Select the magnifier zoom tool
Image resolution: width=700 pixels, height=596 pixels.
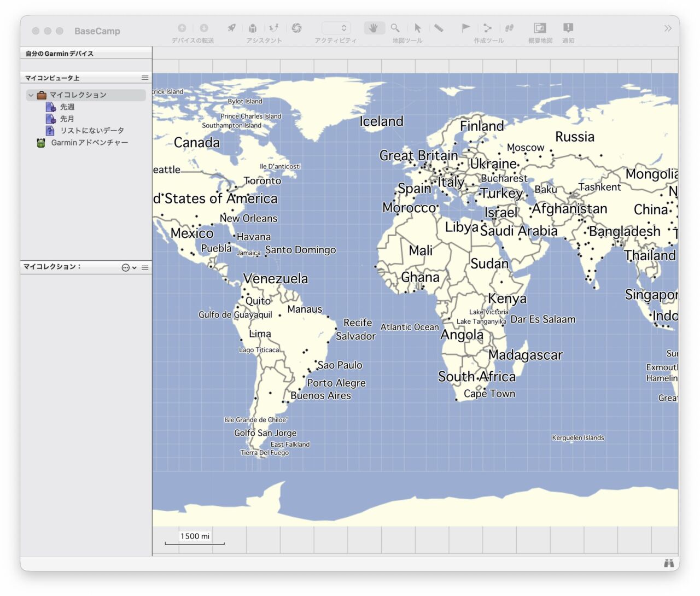pyautogui.click(x=395, y=28)
